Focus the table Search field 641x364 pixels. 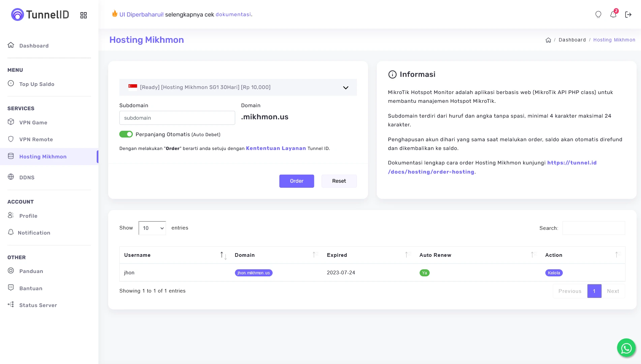tap(593, 228)
